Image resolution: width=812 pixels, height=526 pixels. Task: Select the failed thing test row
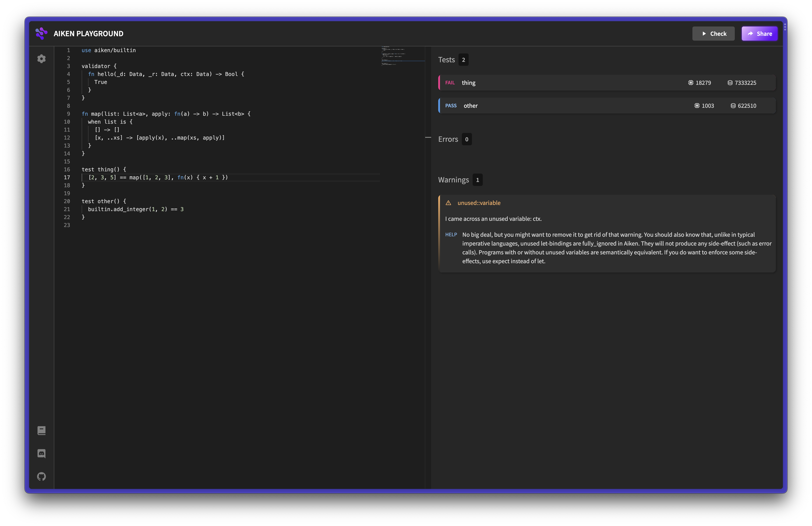[x=580, y=83]
